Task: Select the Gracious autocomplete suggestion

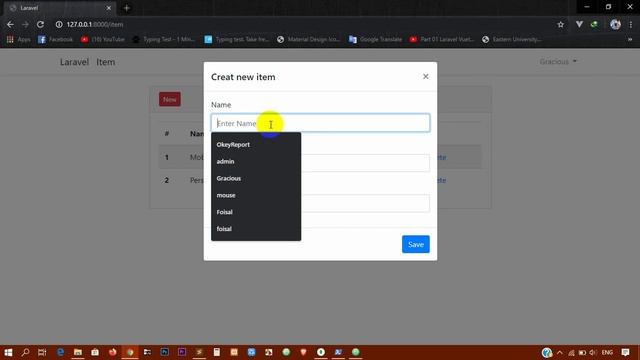Action: pyautogui.click(x=256, y=178)
